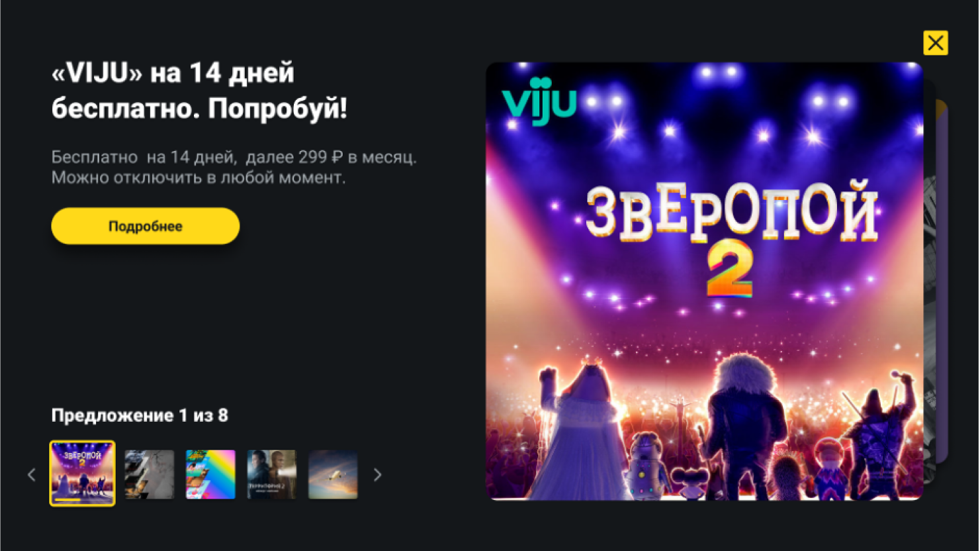The height and width of the screenshot is (551, 980).
Task: Click the yellow Подробнее button
Action: tap(145, 226)
